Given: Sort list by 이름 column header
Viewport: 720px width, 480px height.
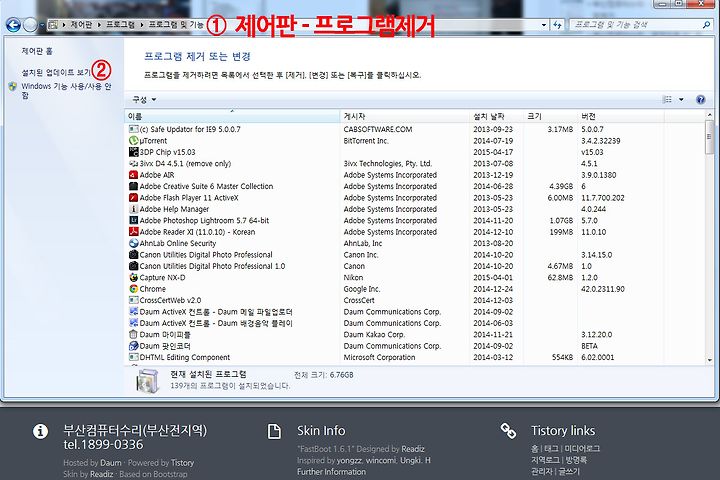Looking at the screenshot, I should tap(232, 116).
